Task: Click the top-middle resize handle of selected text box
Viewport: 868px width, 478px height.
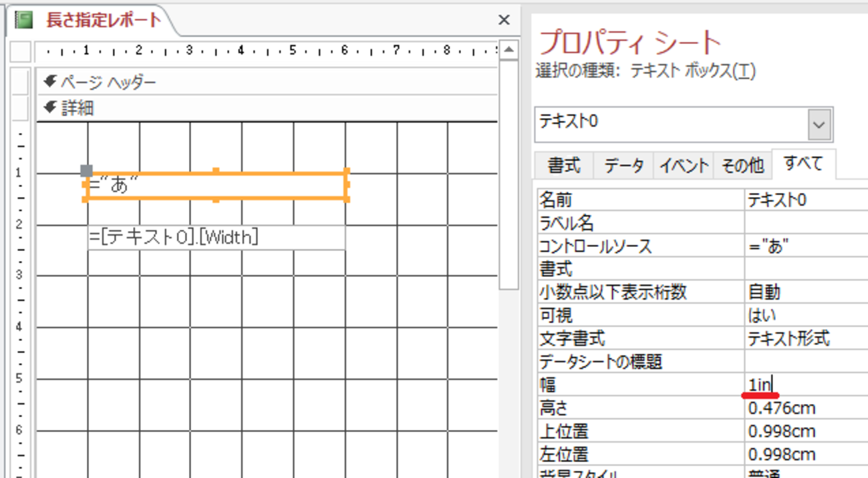Action: point(216,172)
